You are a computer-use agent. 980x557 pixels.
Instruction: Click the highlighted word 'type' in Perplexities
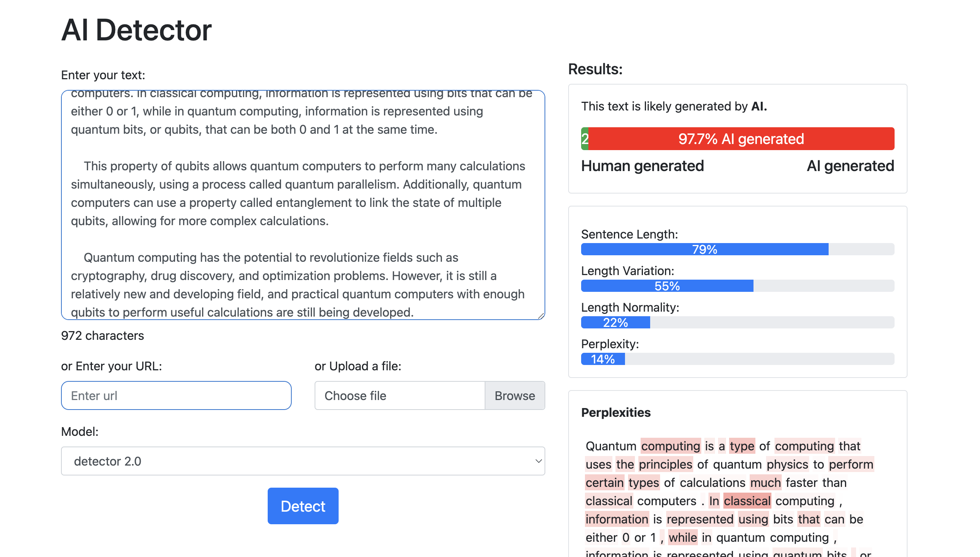point(742,446)
